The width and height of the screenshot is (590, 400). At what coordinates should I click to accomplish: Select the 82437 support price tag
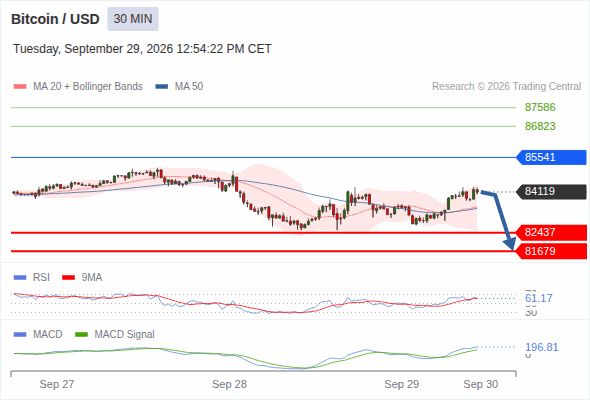coord(551,233)
